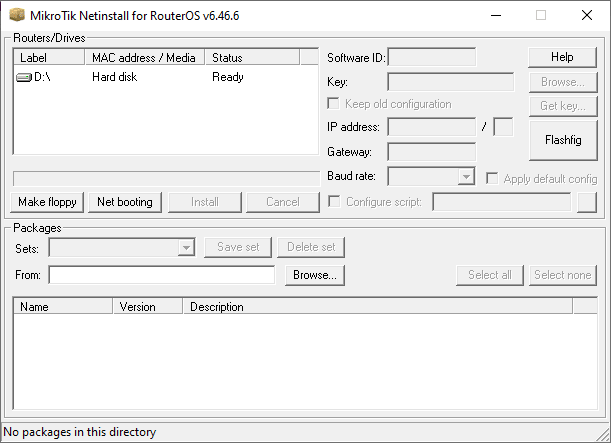Click the 'Ready' status text

(228, 77)
